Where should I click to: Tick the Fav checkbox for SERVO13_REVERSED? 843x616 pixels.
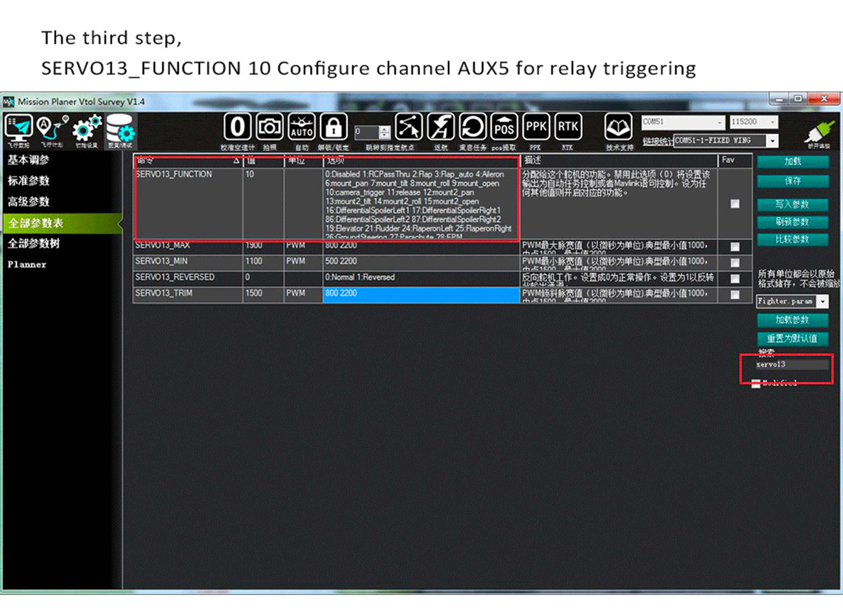[734, 279]
